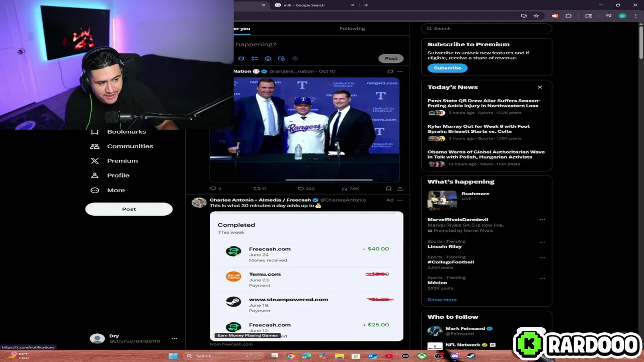644x362 pixels.
Task: Add a poll in composer
Action: pos(255,58)
